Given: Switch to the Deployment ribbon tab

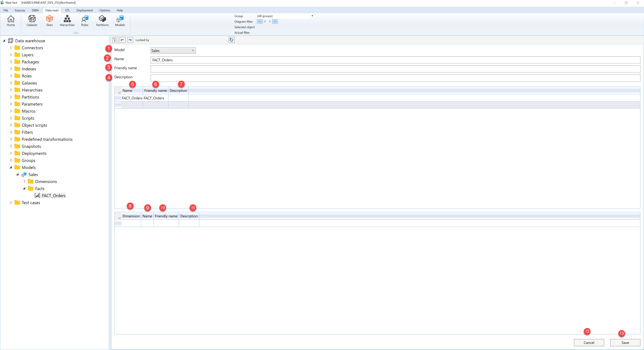Looking at the screenshot, I should [x=85, y=10].
